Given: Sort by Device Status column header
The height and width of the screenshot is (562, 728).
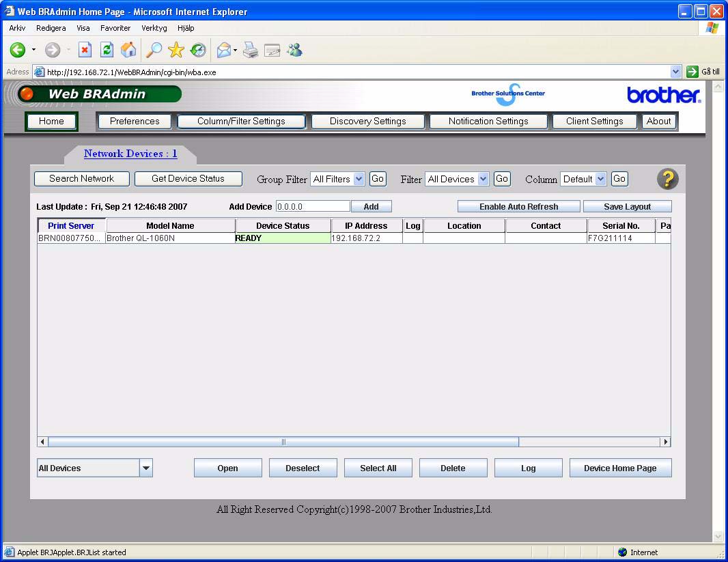Looking at the screenshot, I should tap(283, 225).
